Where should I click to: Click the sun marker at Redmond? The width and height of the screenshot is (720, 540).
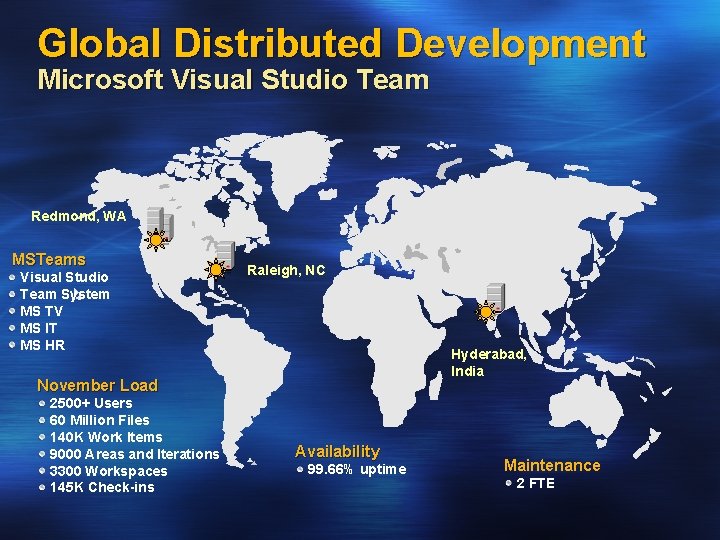(156, 240)
